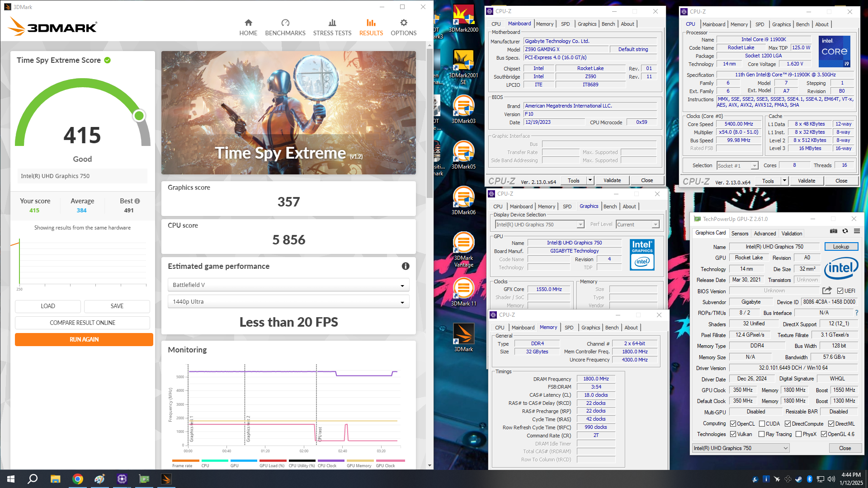Open Sensors tab in GPU-Z
The height and width of the screenshot is (488, 868).
point(740,234)
